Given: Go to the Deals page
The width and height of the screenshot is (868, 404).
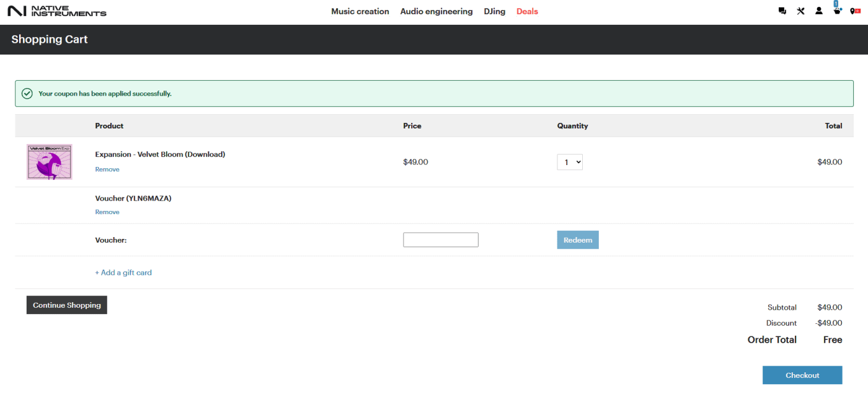Looking at the screenshot, I should click(x=527, y=11).
